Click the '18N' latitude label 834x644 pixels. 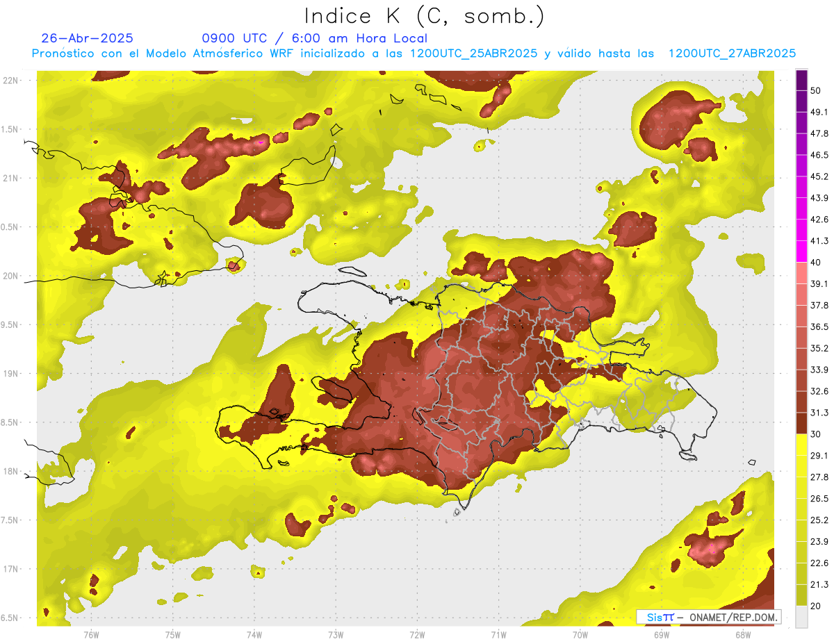11,471
